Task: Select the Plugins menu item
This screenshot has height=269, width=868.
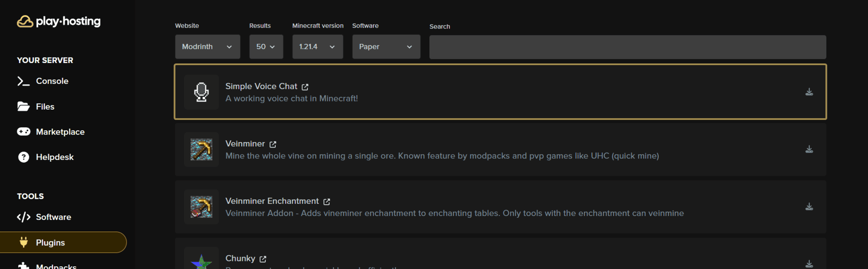Action: coord(63,242)
